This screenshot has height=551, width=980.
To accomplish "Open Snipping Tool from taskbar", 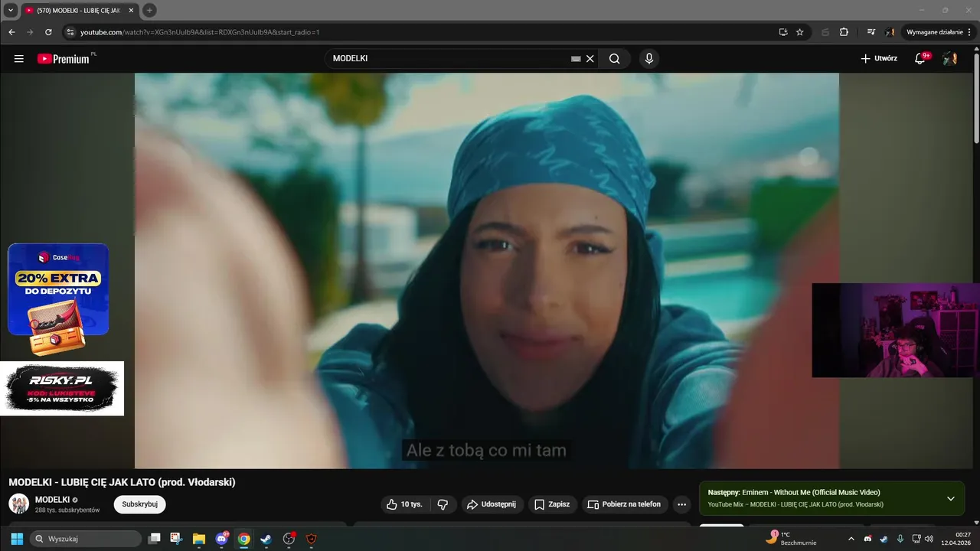I will pyautogui.click(x=176, y=539).
